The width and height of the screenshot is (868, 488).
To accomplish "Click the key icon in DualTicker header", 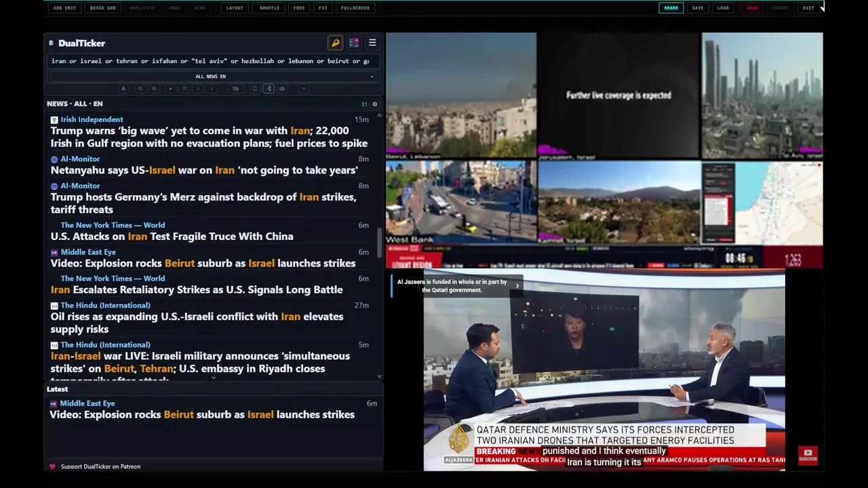I will tap(335, 43).
